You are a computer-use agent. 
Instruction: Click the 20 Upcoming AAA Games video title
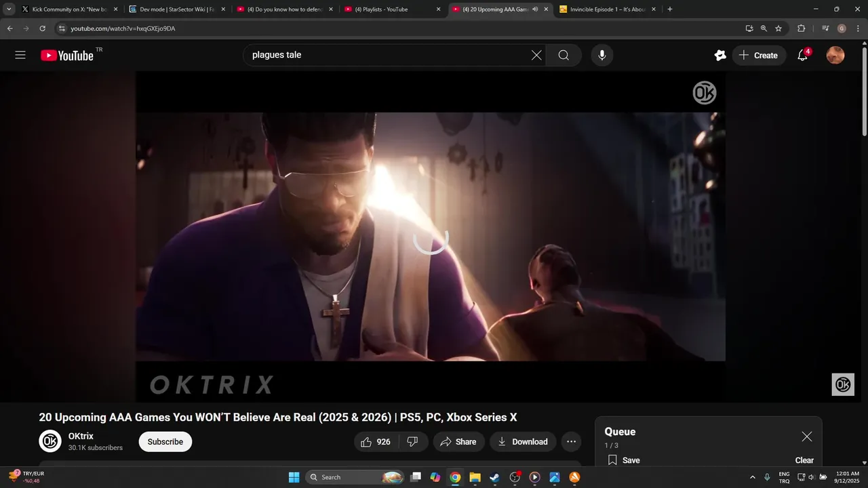tap(278, 418)
